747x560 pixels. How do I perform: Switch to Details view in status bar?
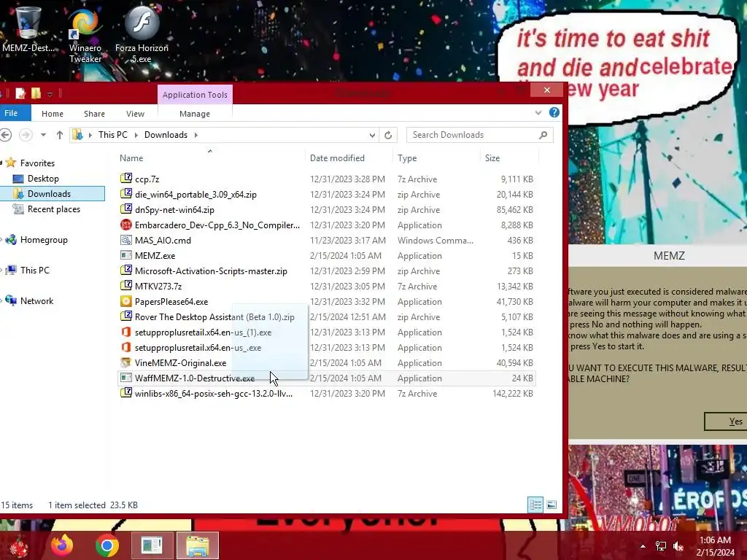(535, 505)
